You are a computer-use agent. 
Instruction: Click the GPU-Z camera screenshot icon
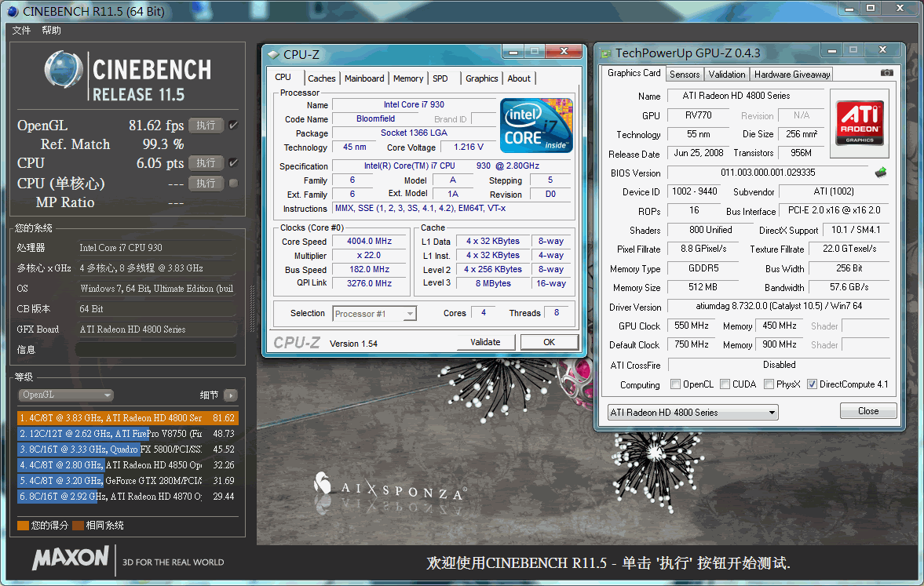click(886, 73)
